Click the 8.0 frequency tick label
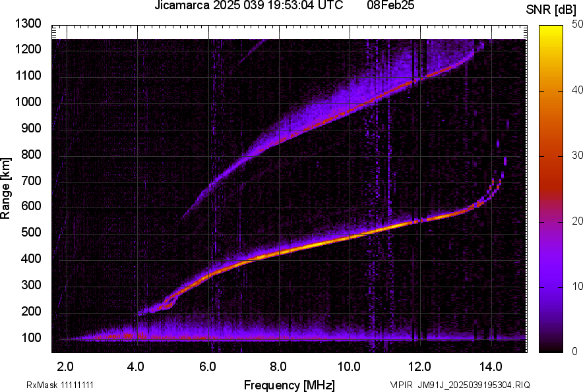 [278, 367]
